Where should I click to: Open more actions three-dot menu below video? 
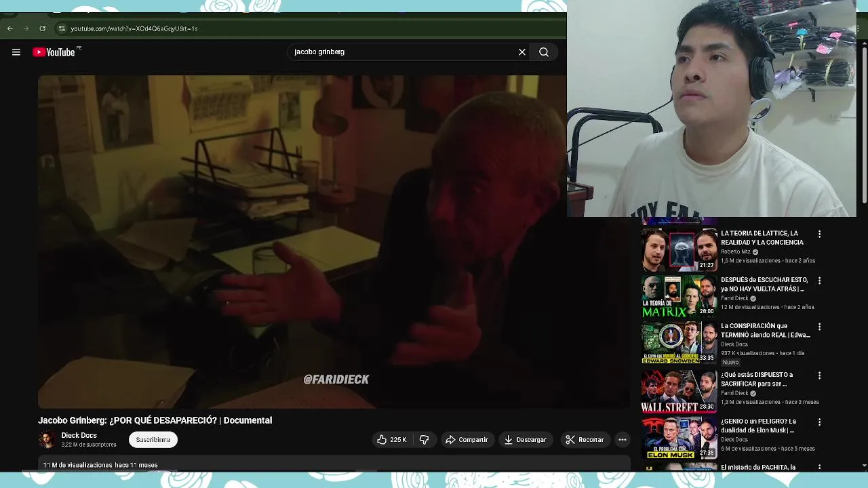(623, 440)
